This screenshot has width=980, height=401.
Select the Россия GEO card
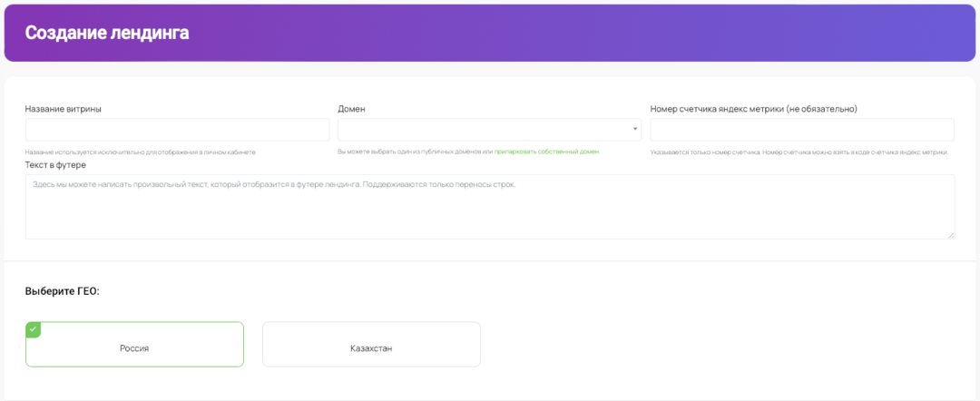pyautogui.click(x=134, y=344)
